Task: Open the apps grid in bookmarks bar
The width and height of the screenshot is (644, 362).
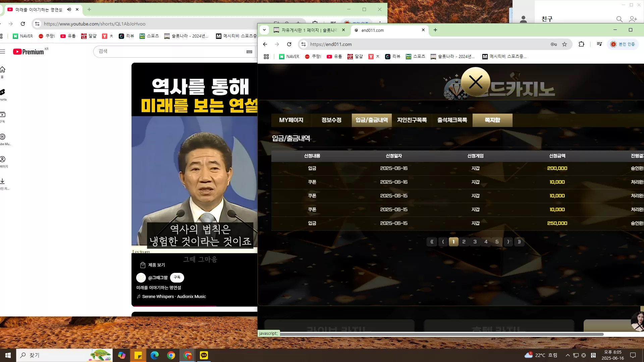Action: tap(266, 57)
